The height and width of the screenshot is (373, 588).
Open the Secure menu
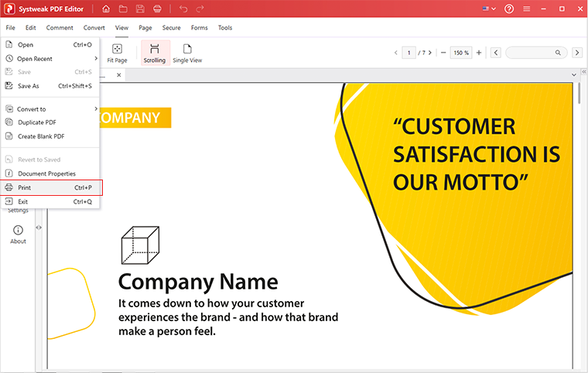pos(172,28)
